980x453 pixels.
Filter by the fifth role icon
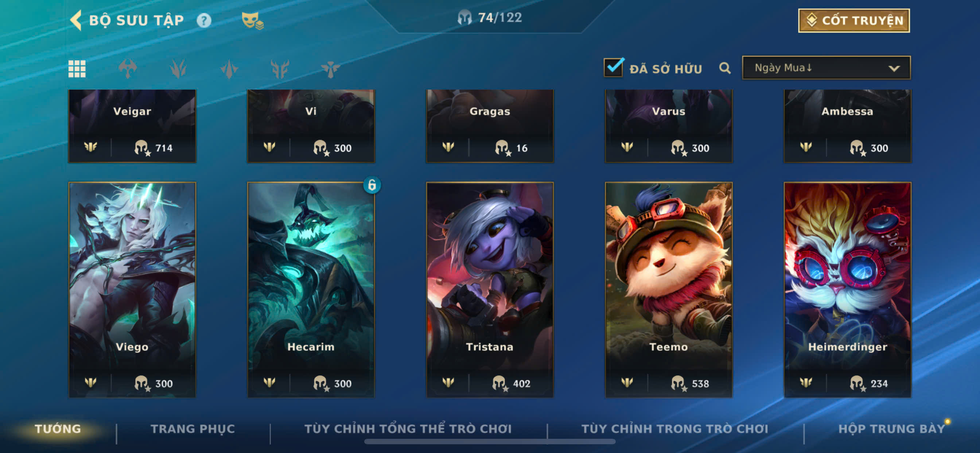point(330,69)
